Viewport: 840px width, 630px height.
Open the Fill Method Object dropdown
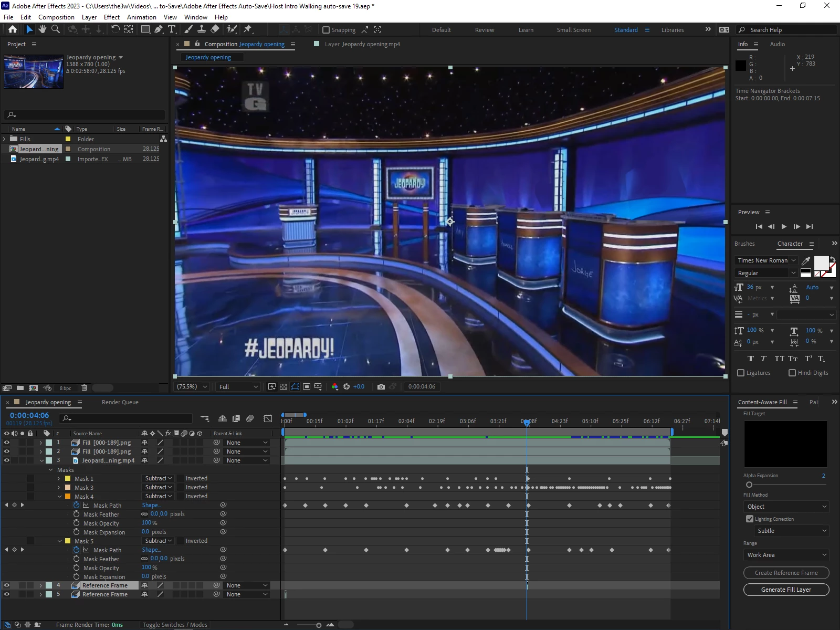point(786,507)
